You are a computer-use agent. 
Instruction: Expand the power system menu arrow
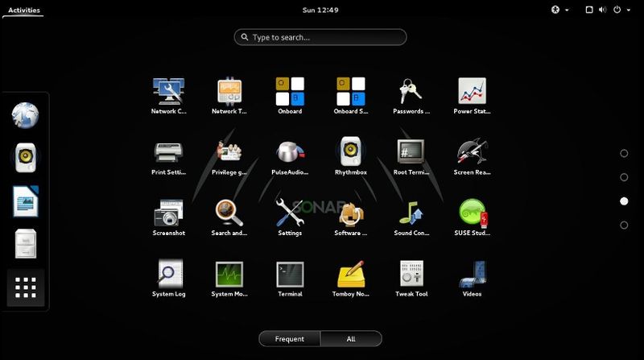click(629, 10)
